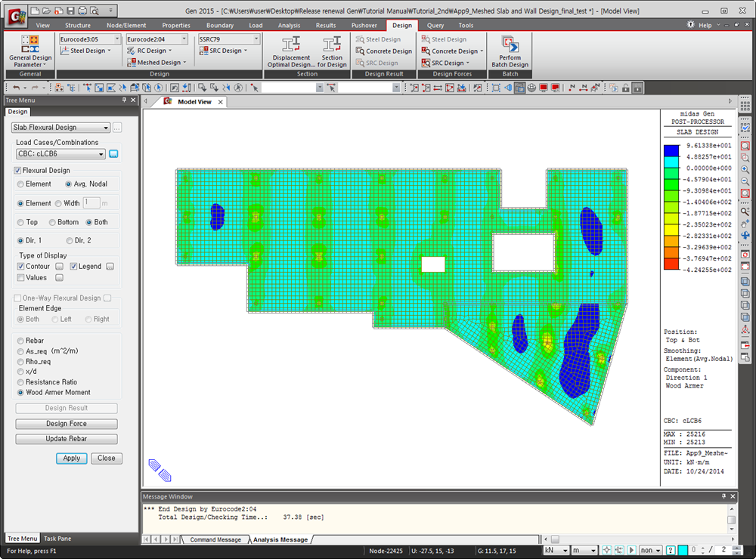Click ellipsis button next to Slab Flexural Design
The height and width of the screenshot is (559, 756).
tap(116, 127)
